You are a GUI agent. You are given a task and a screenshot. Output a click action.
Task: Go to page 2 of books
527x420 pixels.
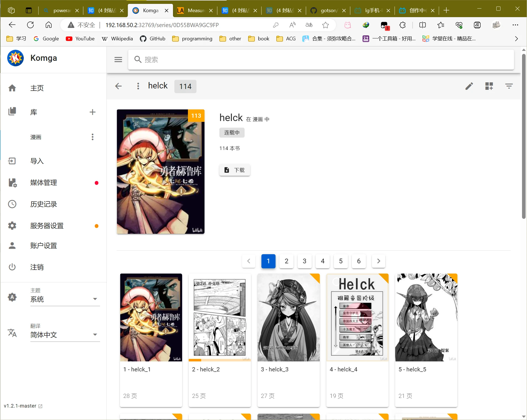click(x=286, y=261)
